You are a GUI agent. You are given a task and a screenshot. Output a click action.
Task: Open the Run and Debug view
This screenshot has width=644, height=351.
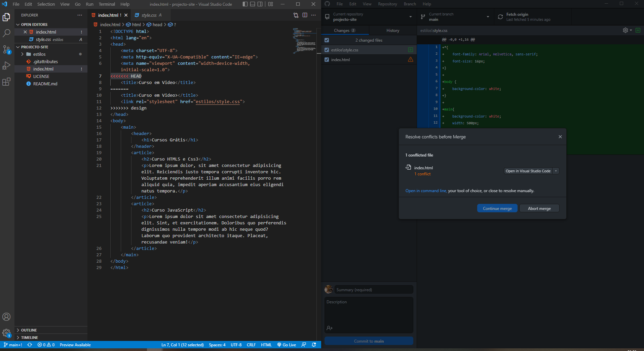tap(6, 65)
